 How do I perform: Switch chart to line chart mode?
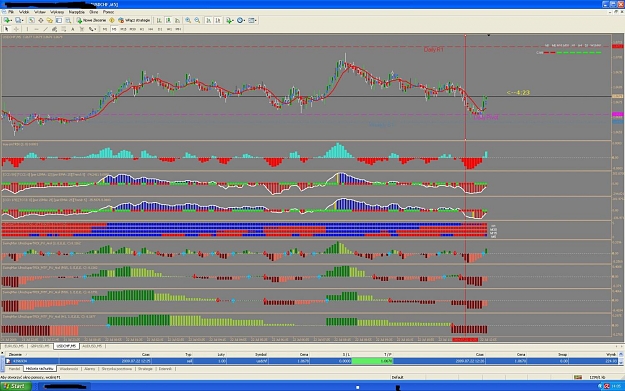(x=177, y=20)
